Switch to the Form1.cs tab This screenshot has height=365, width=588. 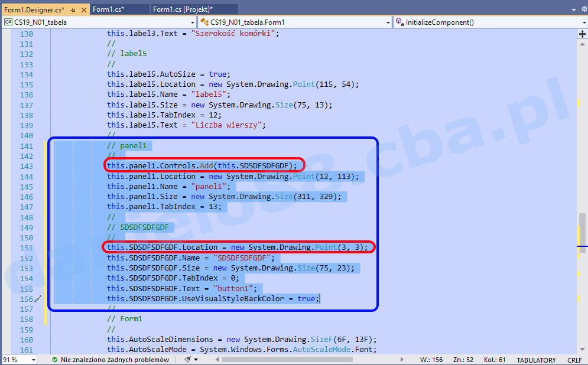[112, 9]
